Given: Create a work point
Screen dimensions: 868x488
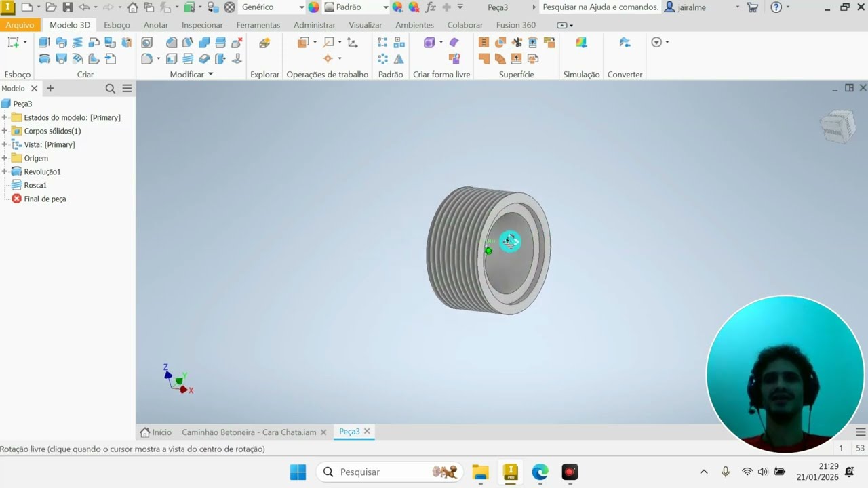Looking at the screenshot, I should (328, 59).
